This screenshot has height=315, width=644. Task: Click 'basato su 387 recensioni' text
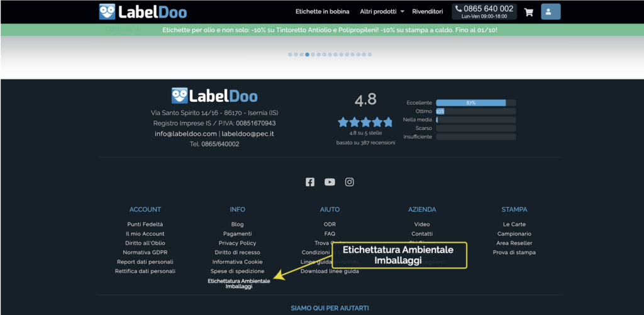point(365,143)
